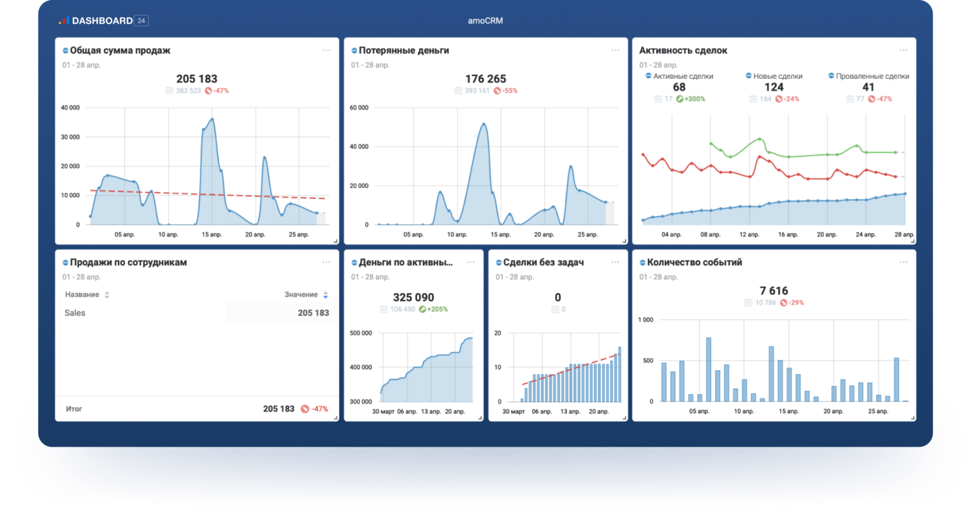
Task: Click the calendar icon beside 383 523
Action: tap(169, 91)
